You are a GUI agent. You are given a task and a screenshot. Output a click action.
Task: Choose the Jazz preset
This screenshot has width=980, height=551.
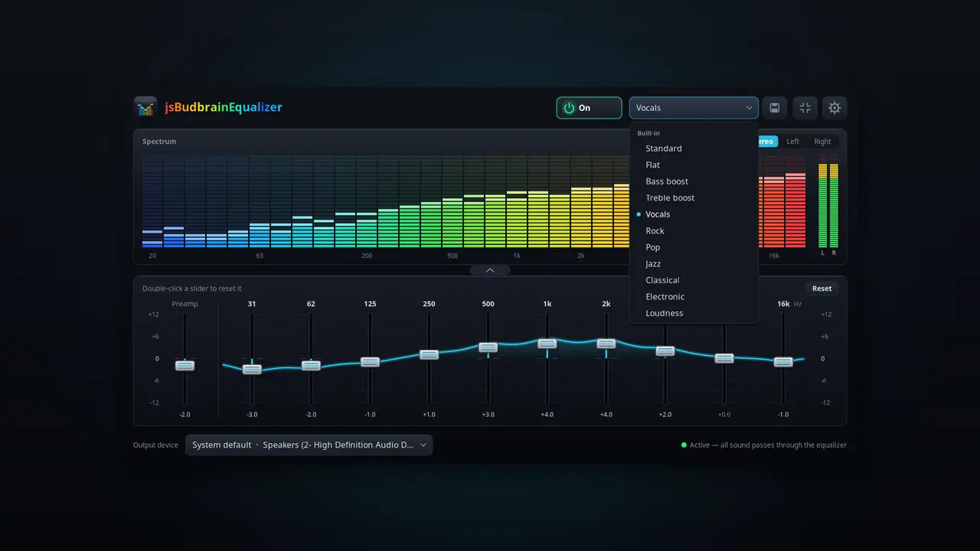(x=694, y=264)
